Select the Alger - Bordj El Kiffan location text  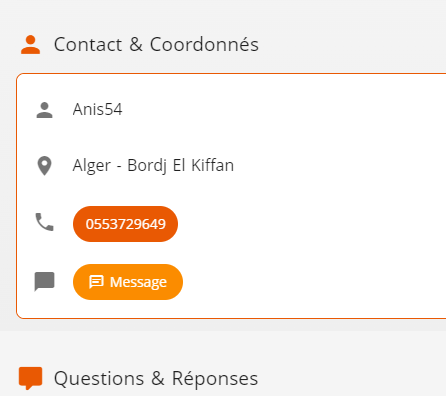[x=153, y=166]
